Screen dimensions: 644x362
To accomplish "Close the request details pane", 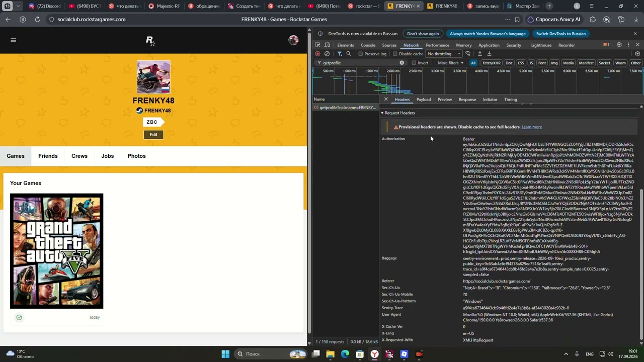I will pyautogui.click(x=386, y=100).
